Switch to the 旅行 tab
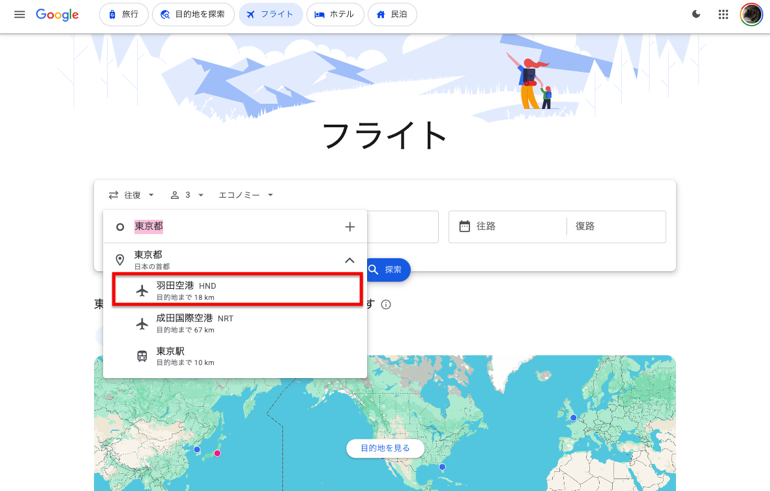 (124, 14)
